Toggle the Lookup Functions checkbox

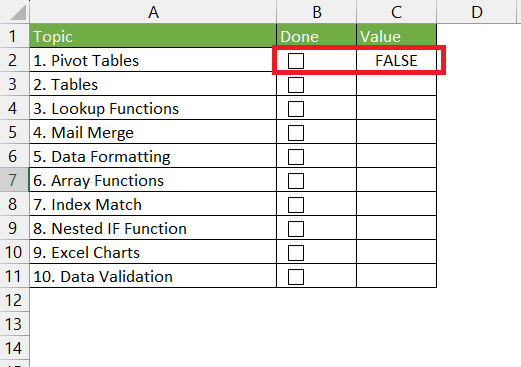[x=296, y=109]
